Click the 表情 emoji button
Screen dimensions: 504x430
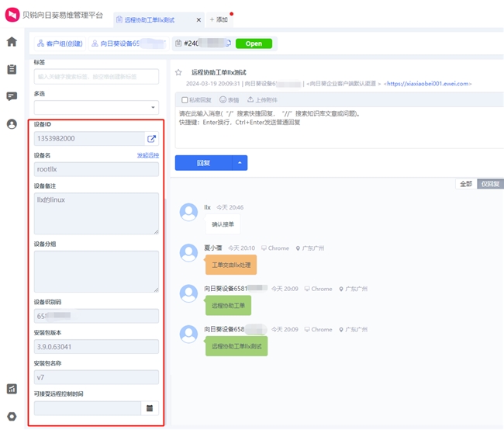[x=230, y=100]
